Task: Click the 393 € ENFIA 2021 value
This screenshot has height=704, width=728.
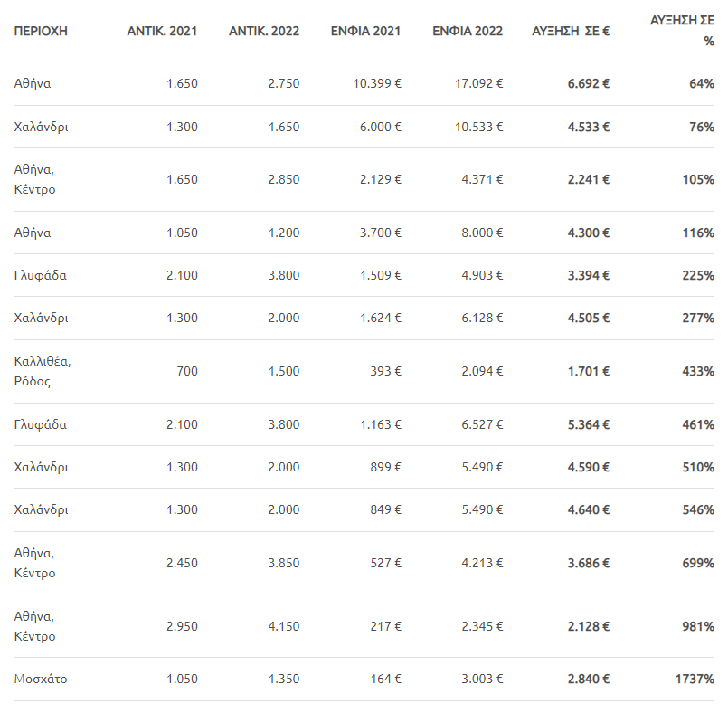Action: [x=385, y=371]
